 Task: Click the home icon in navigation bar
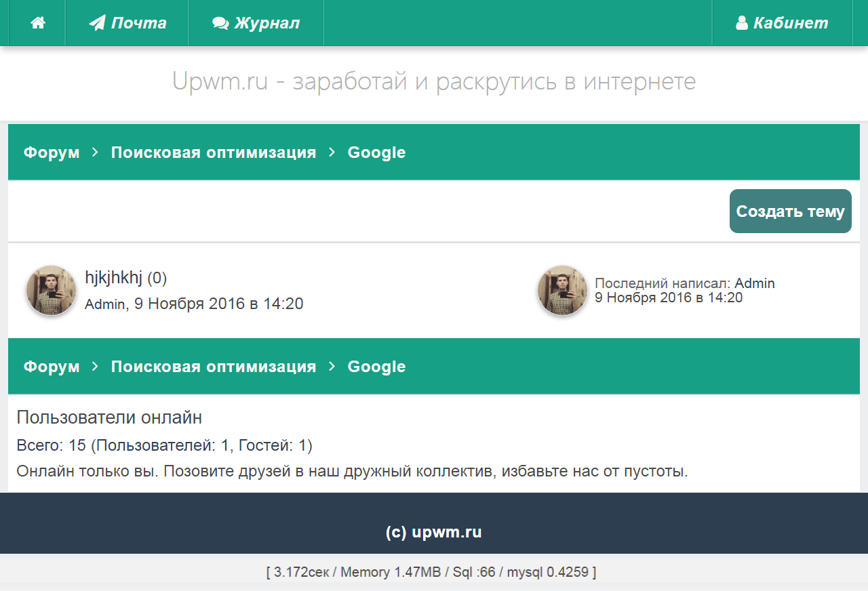coord(38,23)
